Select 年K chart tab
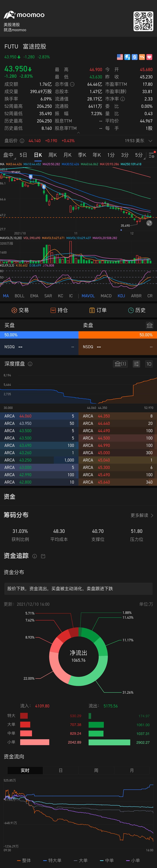Image resolution: width=157 pixels, height=868 pixels. [97, 155]
